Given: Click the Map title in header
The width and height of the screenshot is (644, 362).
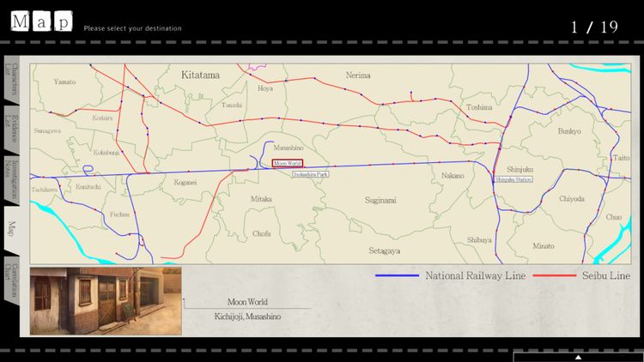Looking at the screenshot, I should (43, 21).
